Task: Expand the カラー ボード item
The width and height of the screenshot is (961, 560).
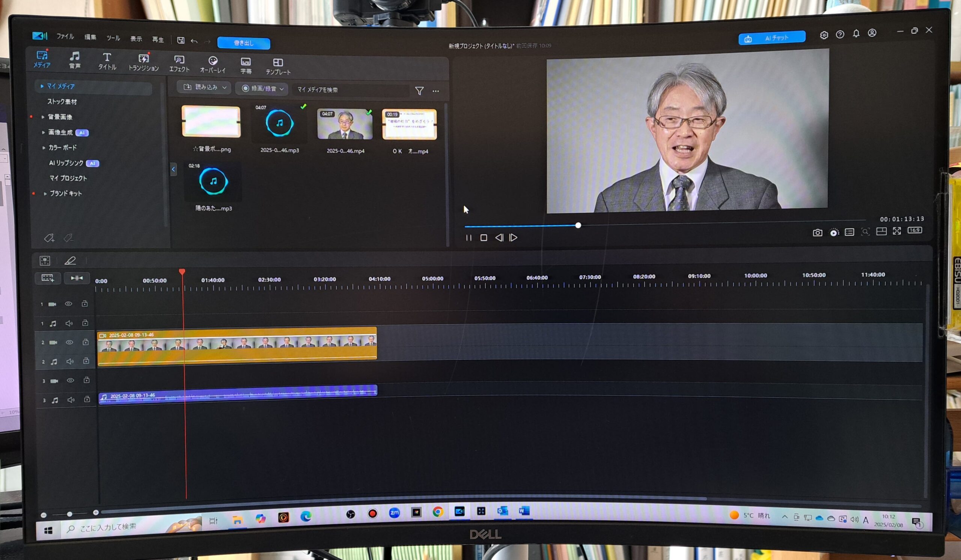Action: [44, 148]
